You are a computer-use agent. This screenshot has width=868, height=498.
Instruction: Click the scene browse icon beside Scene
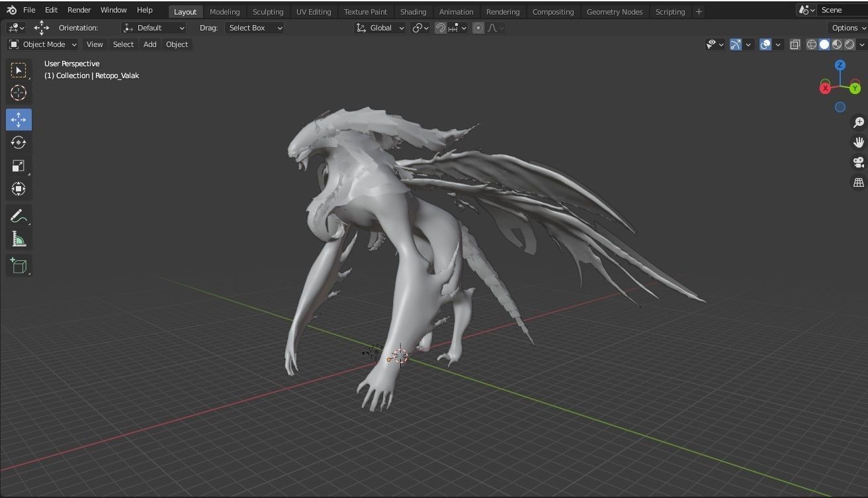click(806, 11)
